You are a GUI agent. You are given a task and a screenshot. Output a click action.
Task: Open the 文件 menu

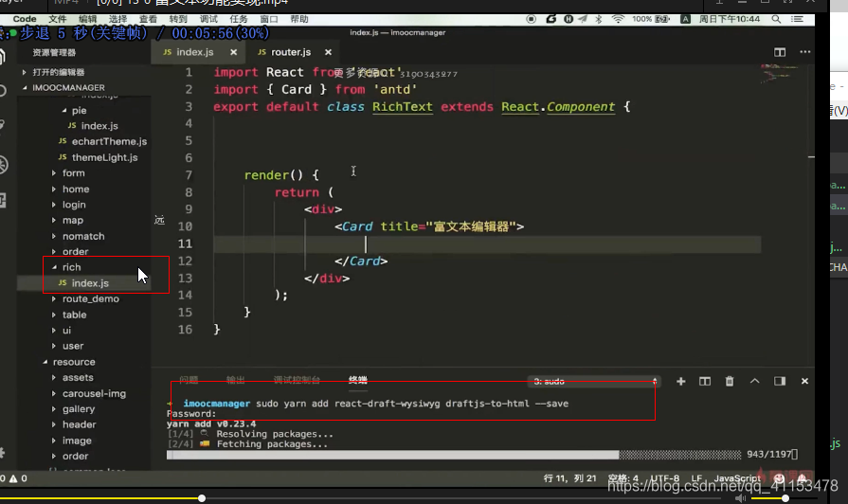[58, 19]
